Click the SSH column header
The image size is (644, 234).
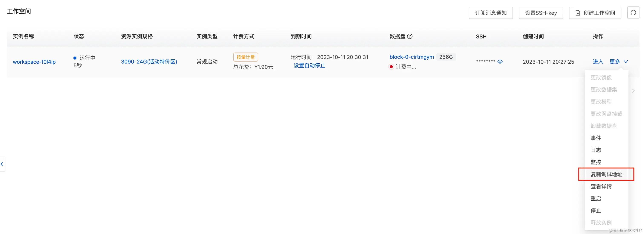pos(481,37)
